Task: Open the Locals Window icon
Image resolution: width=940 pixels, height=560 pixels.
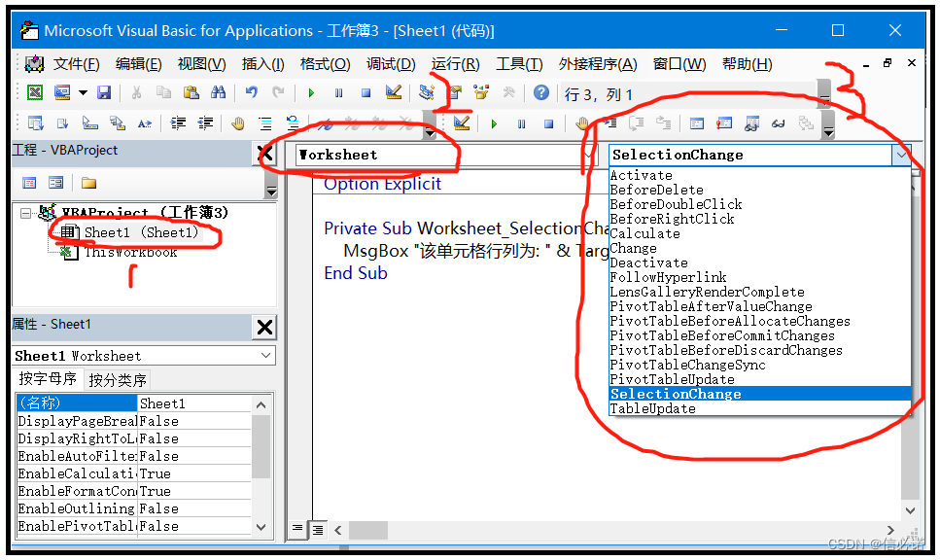Action: [697, 123]
